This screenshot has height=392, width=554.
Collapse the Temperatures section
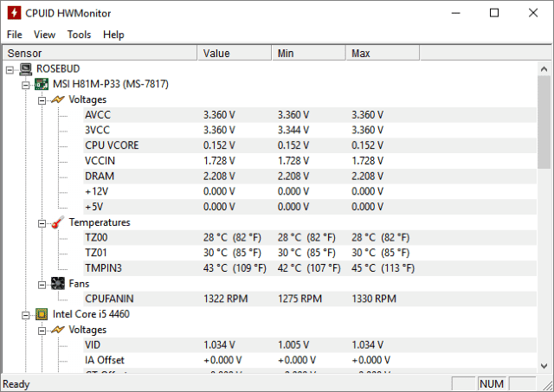click(x=42, y=222)
